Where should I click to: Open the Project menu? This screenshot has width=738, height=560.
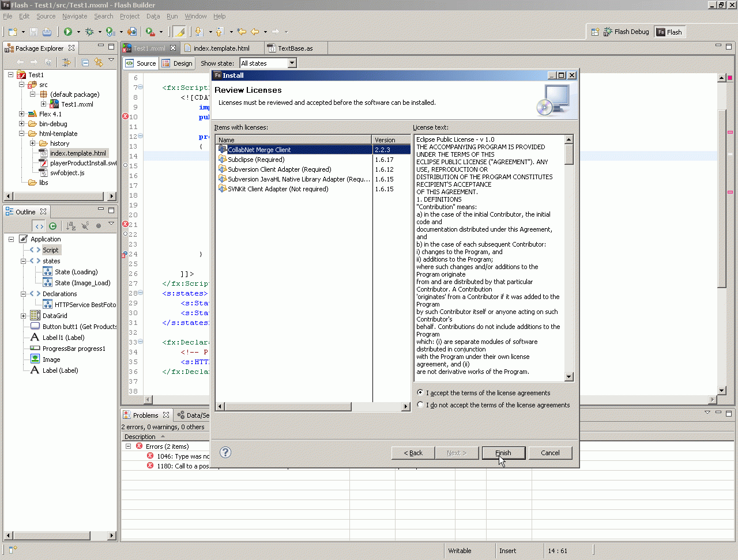click(130, 16)
